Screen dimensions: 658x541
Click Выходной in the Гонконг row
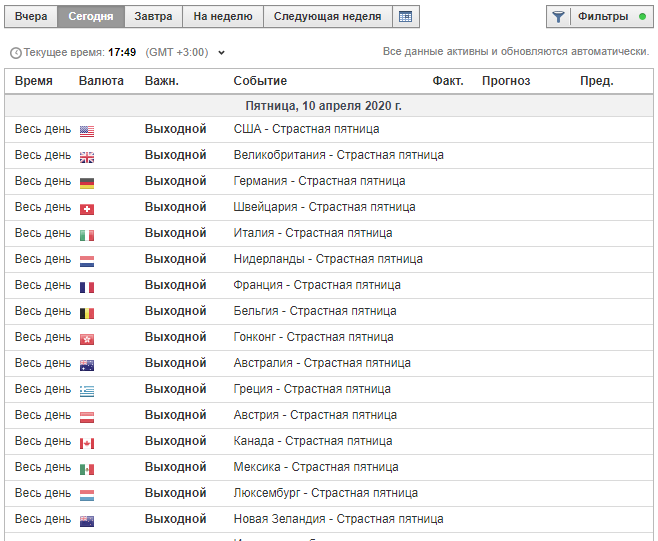[x=175, y=337]
